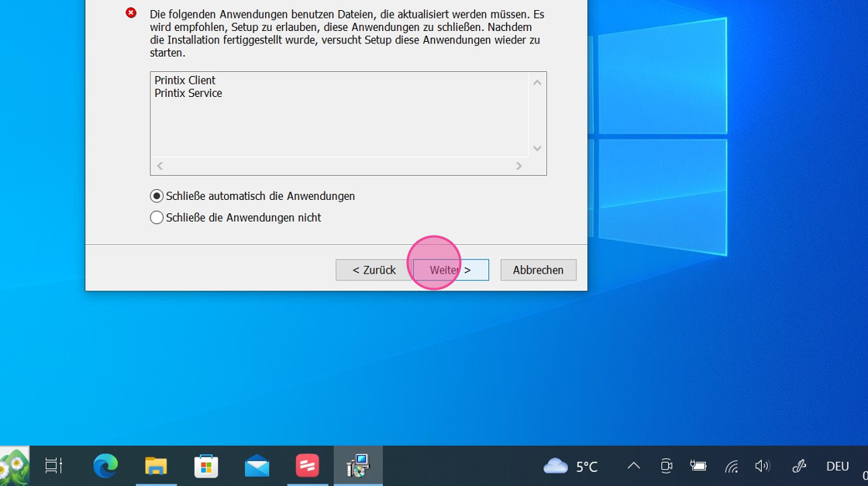Click the red error icon in dialog
The image size is (868, 486).
coord(131,12)
